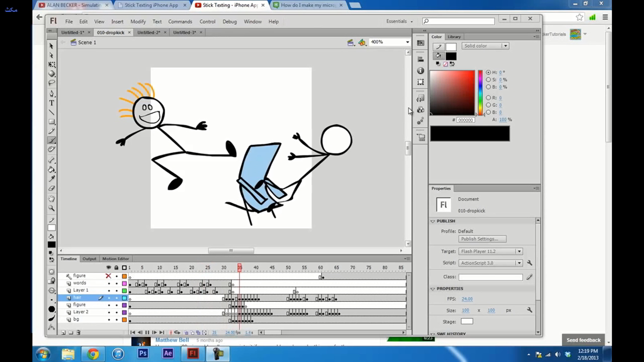Select the H hue radio button
The width and height of the screenshot is (644, 362).
tap(488, 72)
